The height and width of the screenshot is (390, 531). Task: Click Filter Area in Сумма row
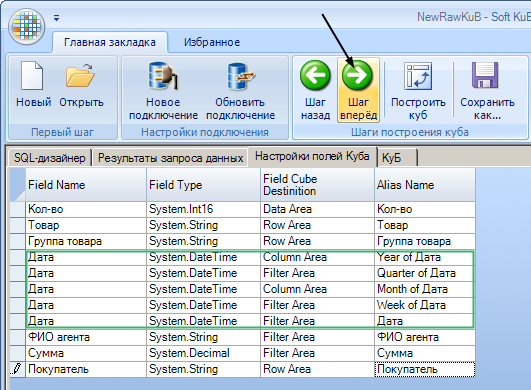coord(318,353)
